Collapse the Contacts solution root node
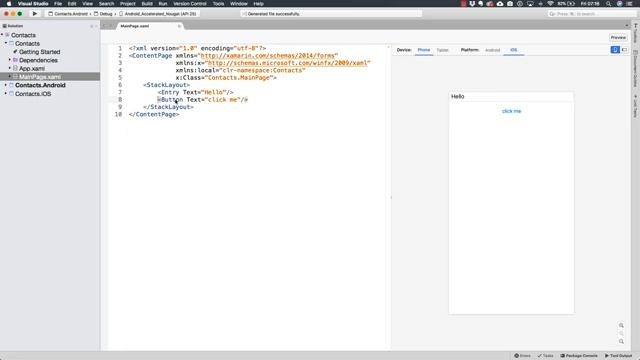The width and height of the screenshot is (640, 360). pos(2,35)
